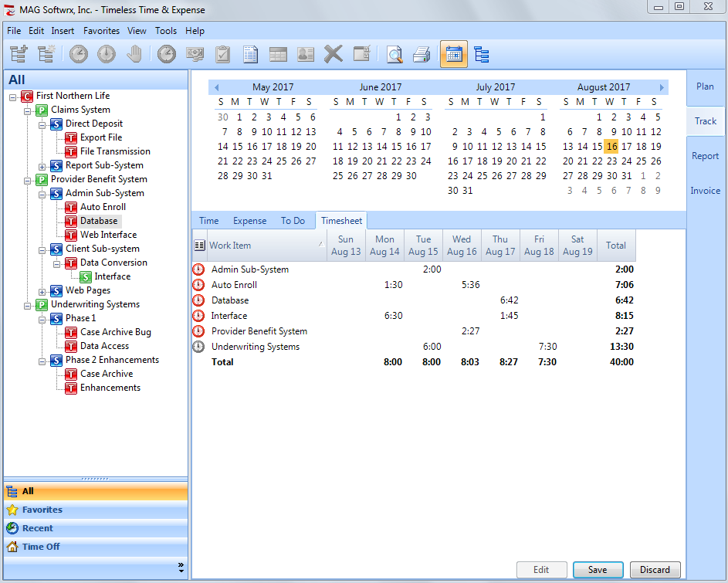Screen dimensions: 728x583
Task: Click the money bills expense toolbar icon
Action: [x=195, y=54]
